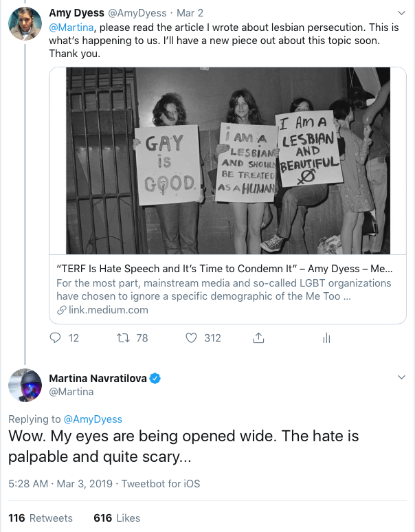Click the blue verified badge
Screen dimensions: 415x532
tap(156, 378)
